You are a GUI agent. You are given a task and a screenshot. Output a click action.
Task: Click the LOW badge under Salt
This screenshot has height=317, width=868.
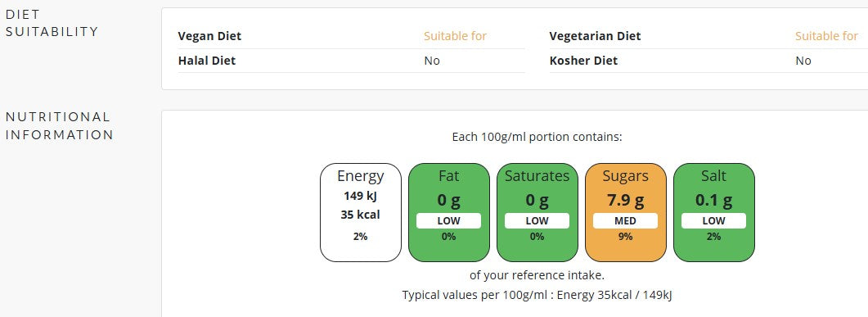pyautogui.click(x=713, y=220)
